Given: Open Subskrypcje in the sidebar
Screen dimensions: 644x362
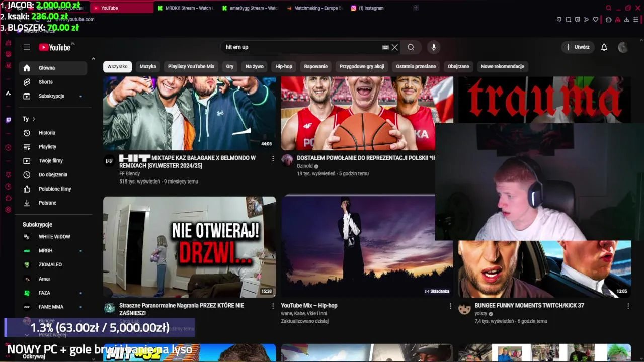Looking at the screenshot, I should (x=53, y=96).
